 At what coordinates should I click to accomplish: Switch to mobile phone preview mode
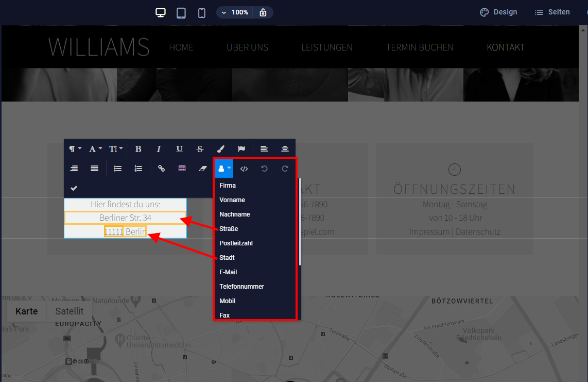[x=202, y=13]
